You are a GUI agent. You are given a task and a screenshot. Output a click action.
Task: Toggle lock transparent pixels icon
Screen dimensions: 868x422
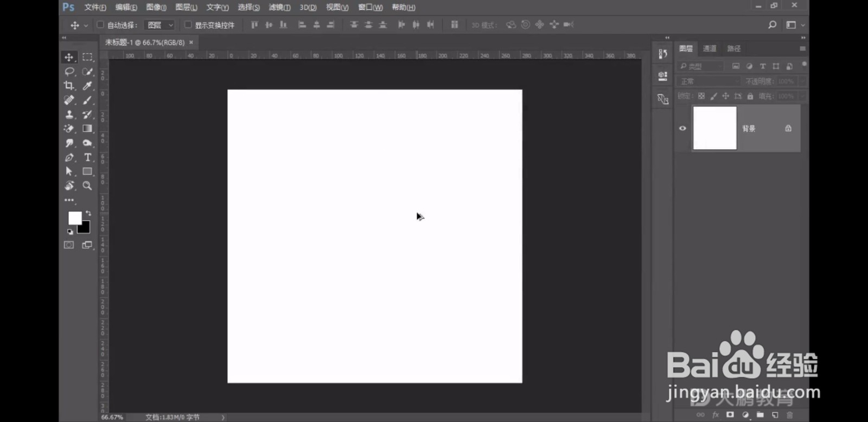701,96
